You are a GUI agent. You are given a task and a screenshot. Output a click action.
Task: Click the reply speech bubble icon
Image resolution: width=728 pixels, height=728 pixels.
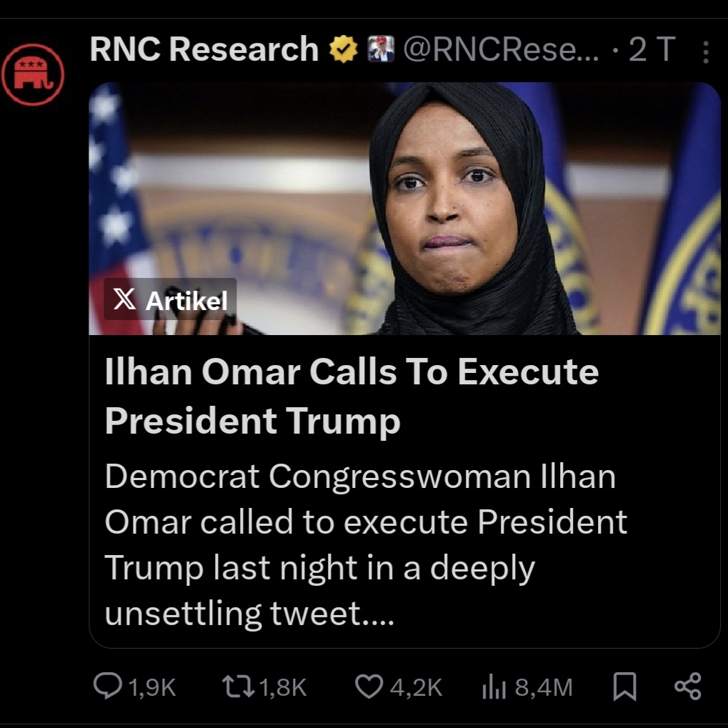click(x=108, y=687)
